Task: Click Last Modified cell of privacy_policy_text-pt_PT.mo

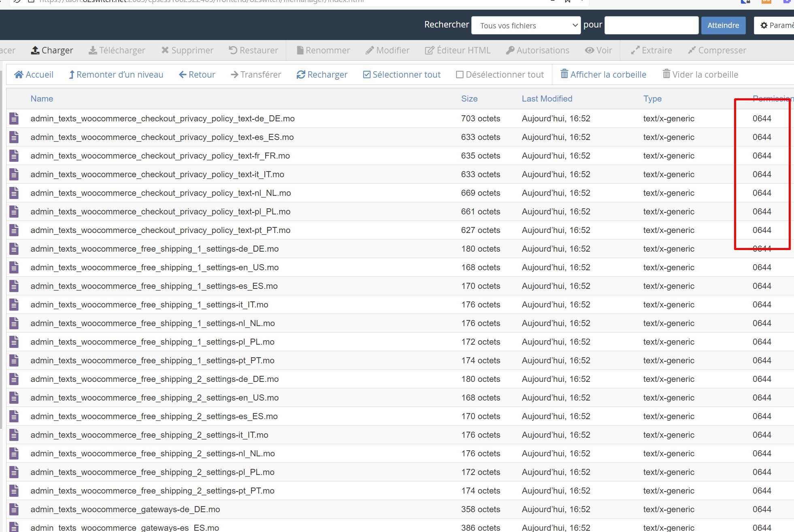Action: click(x=556, y=230)
